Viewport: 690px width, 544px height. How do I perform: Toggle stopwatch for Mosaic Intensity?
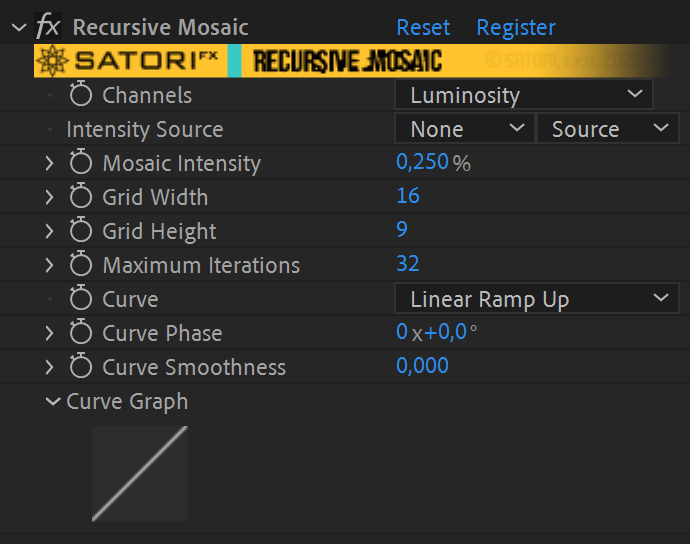pyautogui.click(x=81, y=162)
